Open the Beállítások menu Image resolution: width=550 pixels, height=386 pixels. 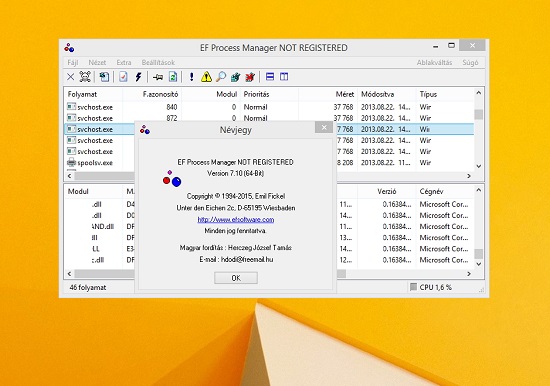click(x=158, y=62)
